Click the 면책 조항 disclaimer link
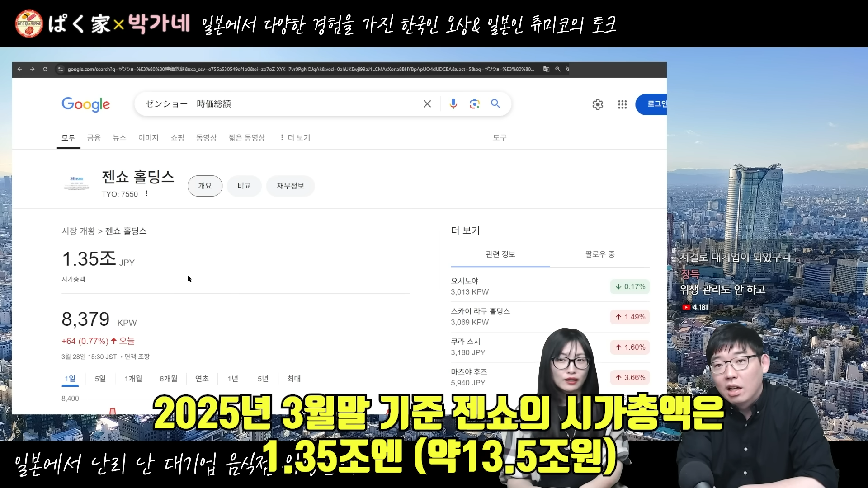Viewport: 868px width, 488px height. [x=137, y=357]
